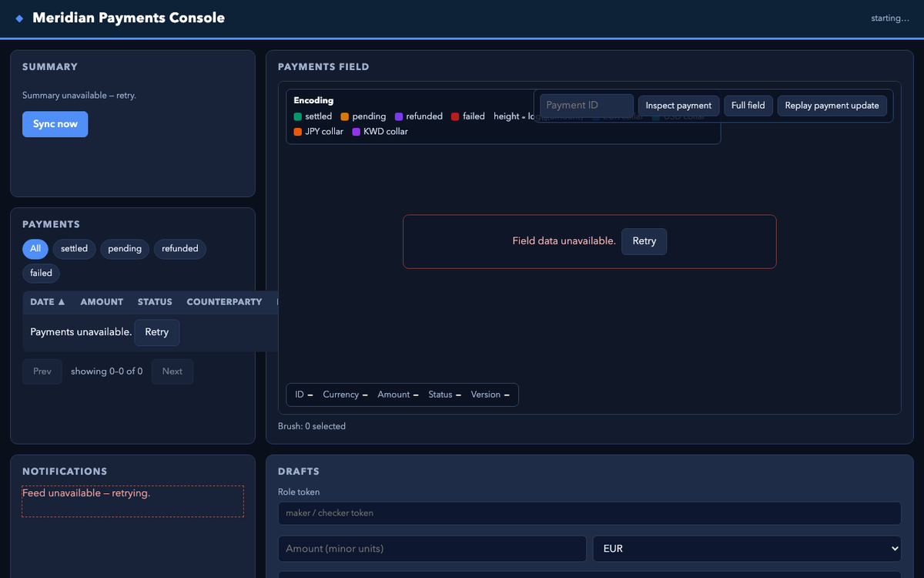Click the Meridian Payments Console title
Viewport: 924px width, 578px height.
click(x=129, y=18)
